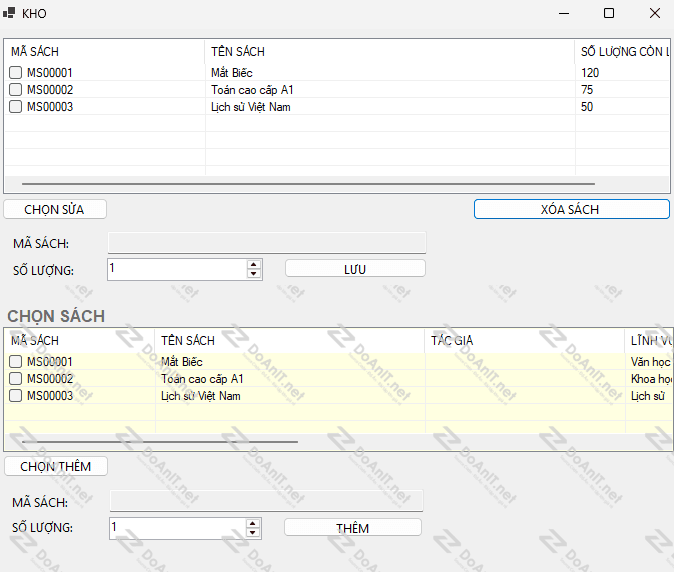Image resolution: width=674 pixels, height=572 pixels.
Task: Click the quantity value 120
Action: [x=590, y=73]
